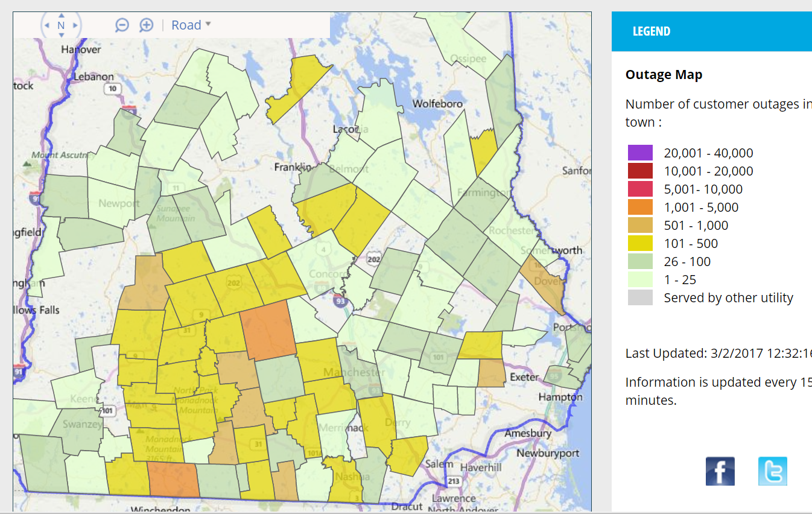The height and width of the screenshot is (514, 812).
Task: Click the dropdown arrow beside Road
Action: [208, 25]
